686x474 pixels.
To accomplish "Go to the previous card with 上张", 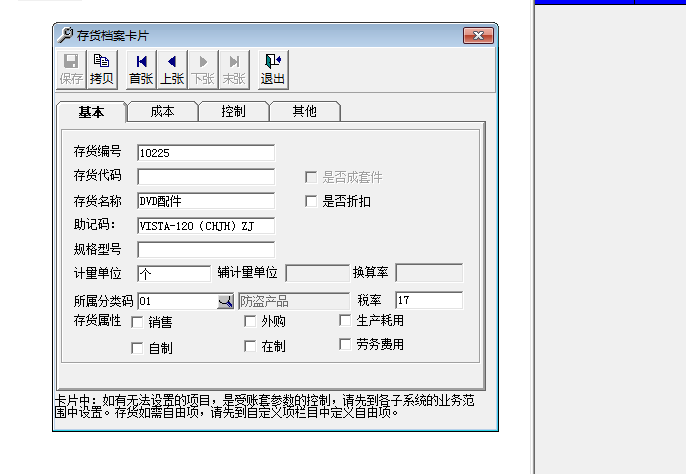I will (x=172, y=70).
